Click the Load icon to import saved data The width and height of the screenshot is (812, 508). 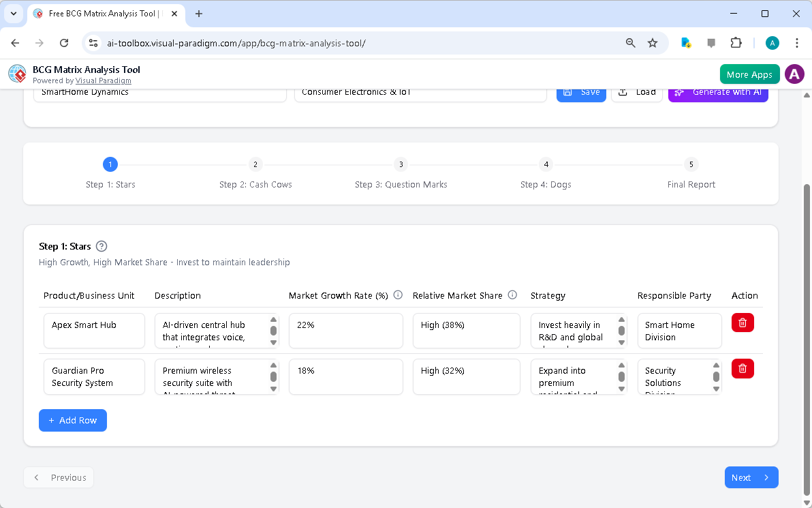click(622, 91)
